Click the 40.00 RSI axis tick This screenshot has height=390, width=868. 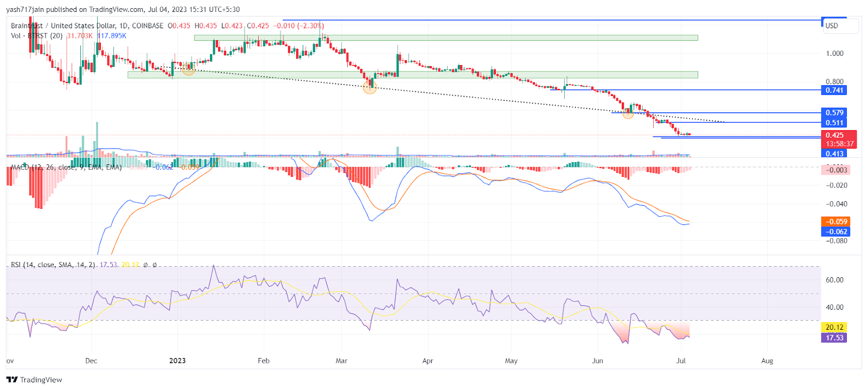pos(834,307)
